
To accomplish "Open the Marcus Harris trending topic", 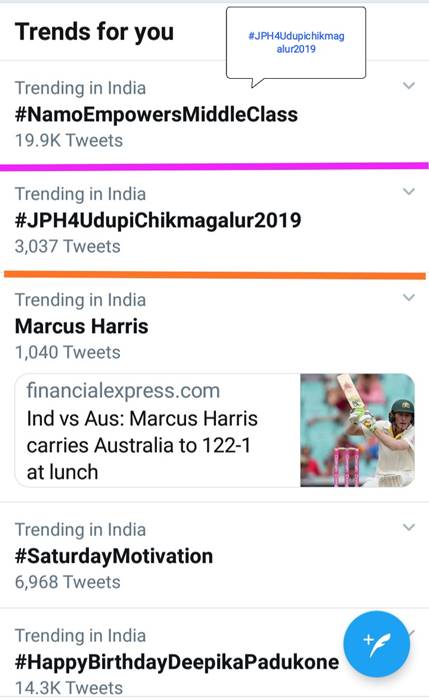I will 81,326.
